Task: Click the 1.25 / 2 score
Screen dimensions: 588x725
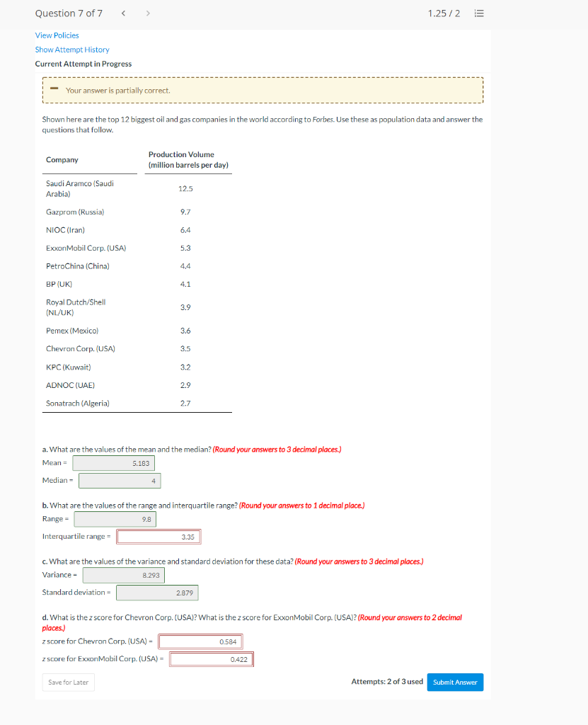Action: 444,13
